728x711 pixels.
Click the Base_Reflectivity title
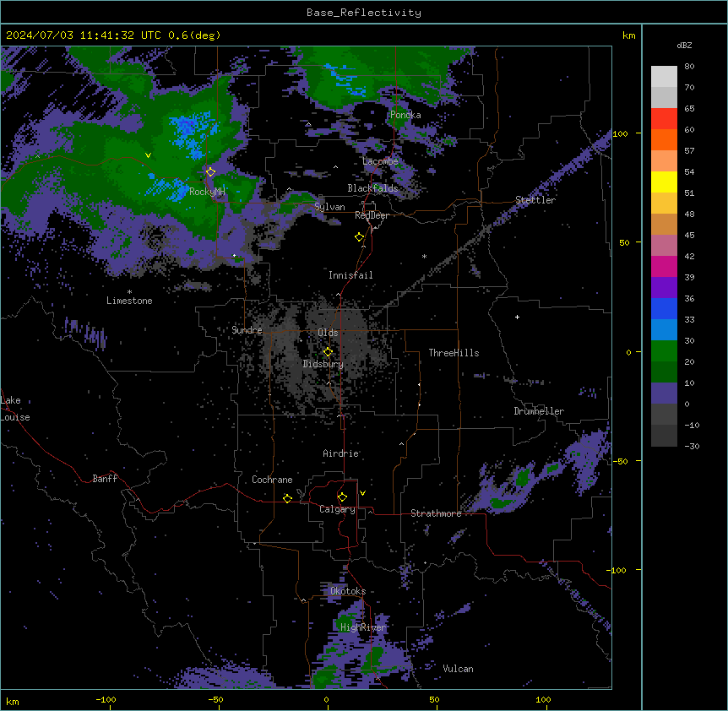[x=364, y=13]
